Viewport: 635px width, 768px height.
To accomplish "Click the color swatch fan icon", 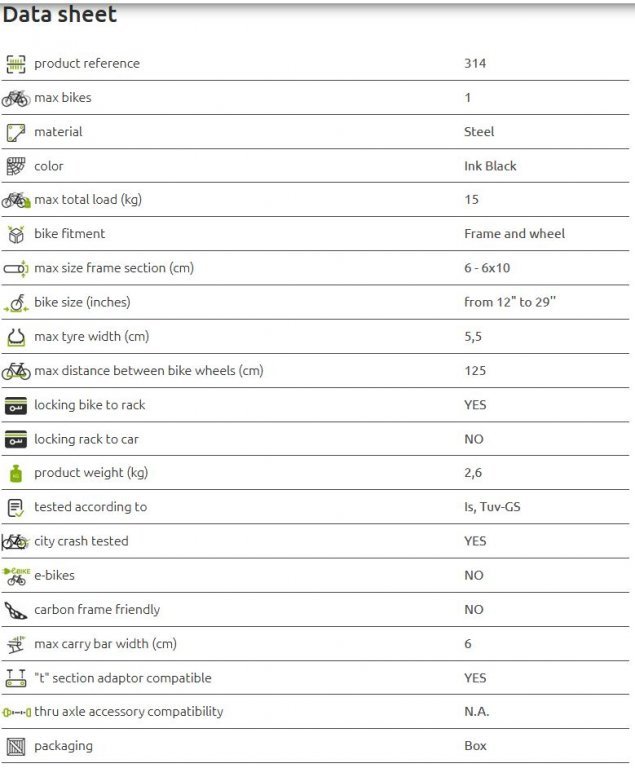I will coord(16,166).
